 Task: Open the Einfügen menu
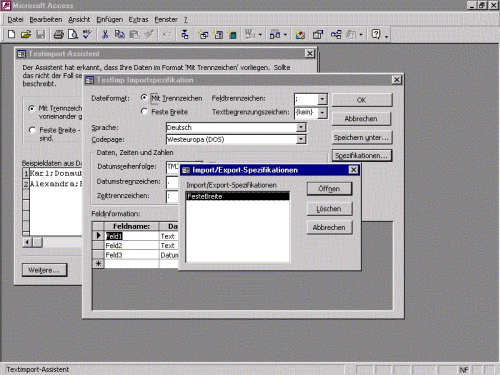click(109, 20)
